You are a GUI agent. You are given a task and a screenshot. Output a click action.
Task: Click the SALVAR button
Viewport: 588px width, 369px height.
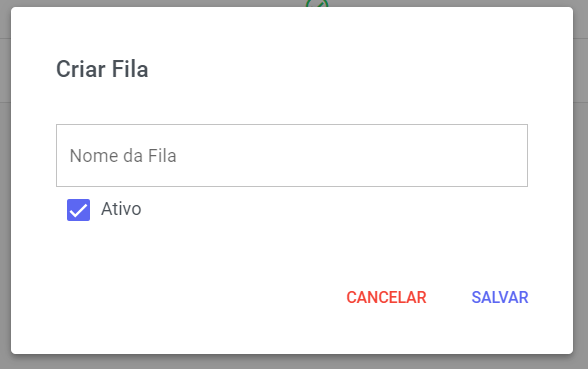point(500,297)
